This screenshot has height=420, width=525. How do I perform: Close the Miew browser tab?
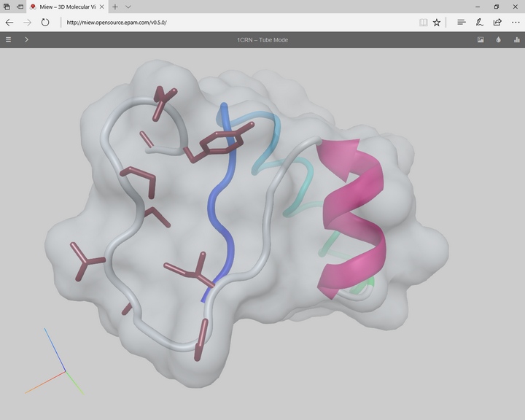tap(101, 7)
